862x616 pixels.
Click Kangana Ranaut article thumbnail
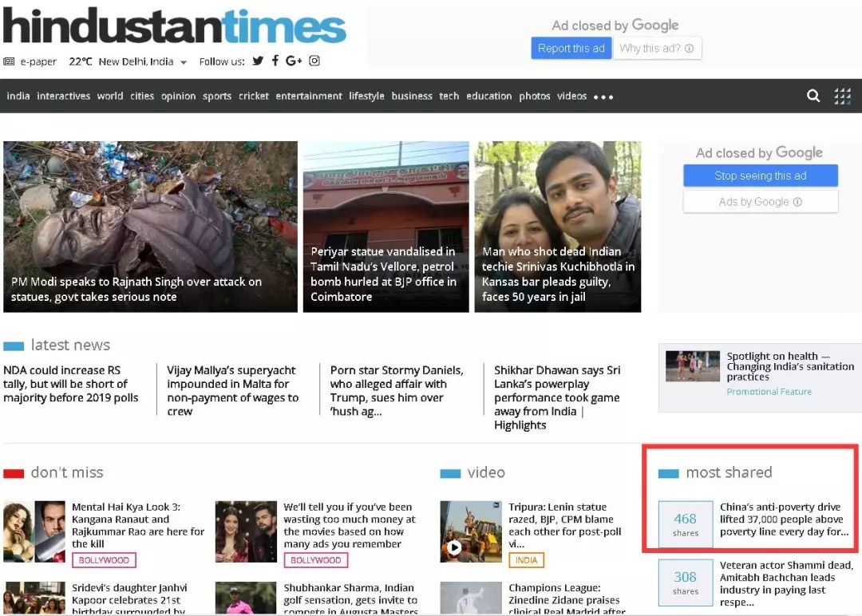[34, 531]
